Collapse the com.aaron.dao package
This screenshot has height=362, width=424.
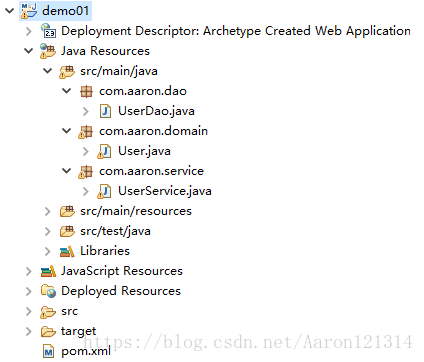(x=67, y=91)
